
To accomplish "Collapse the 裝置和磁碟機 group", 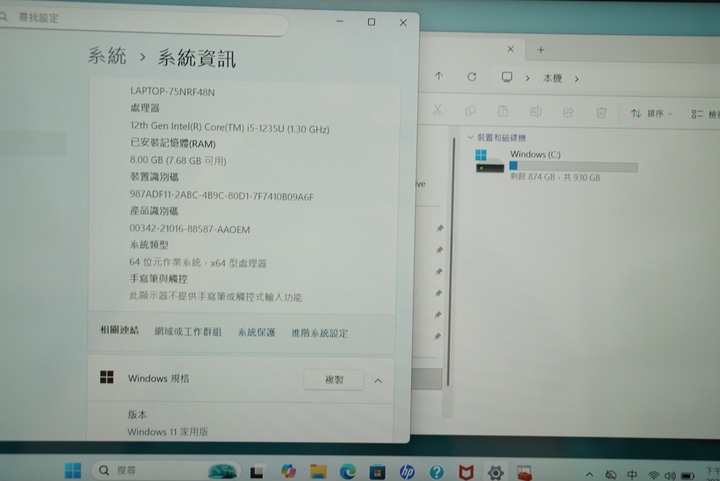I will coord(470,137).
